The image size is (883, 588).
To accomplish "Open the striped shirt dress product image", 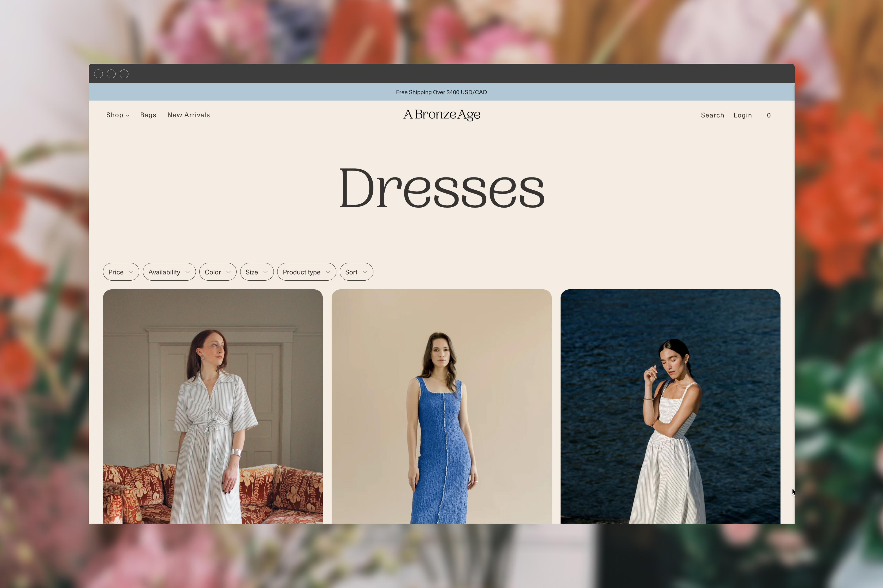I will click(213, 406).
